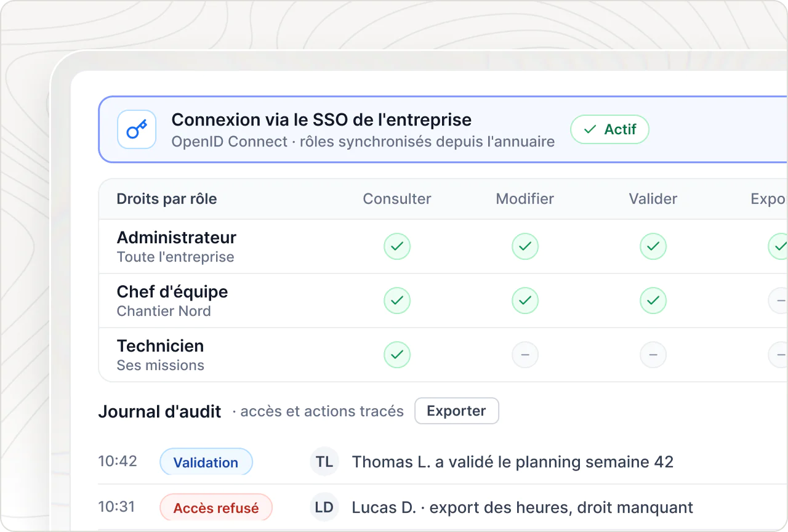Image resolution: width=788 pixels, height=532 pixels.
Task: Click the Journal d'audit heading
Action: click(x=159, y=412)
